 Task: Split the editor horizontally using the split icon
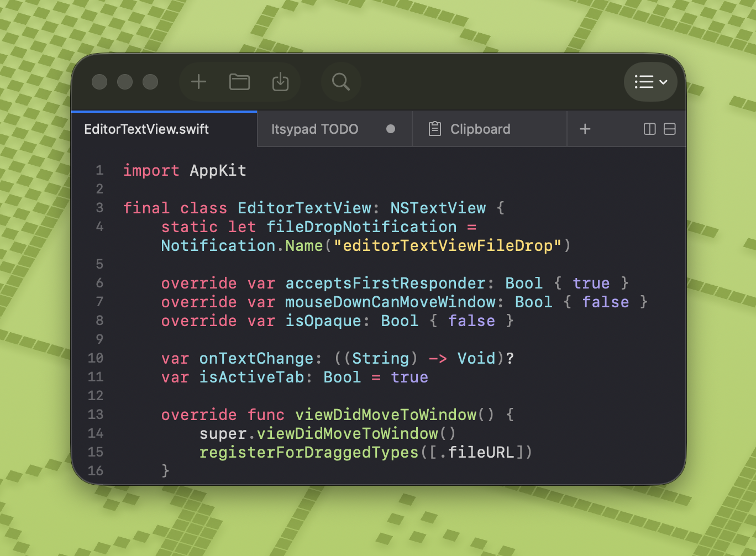(x=669, y=129)
